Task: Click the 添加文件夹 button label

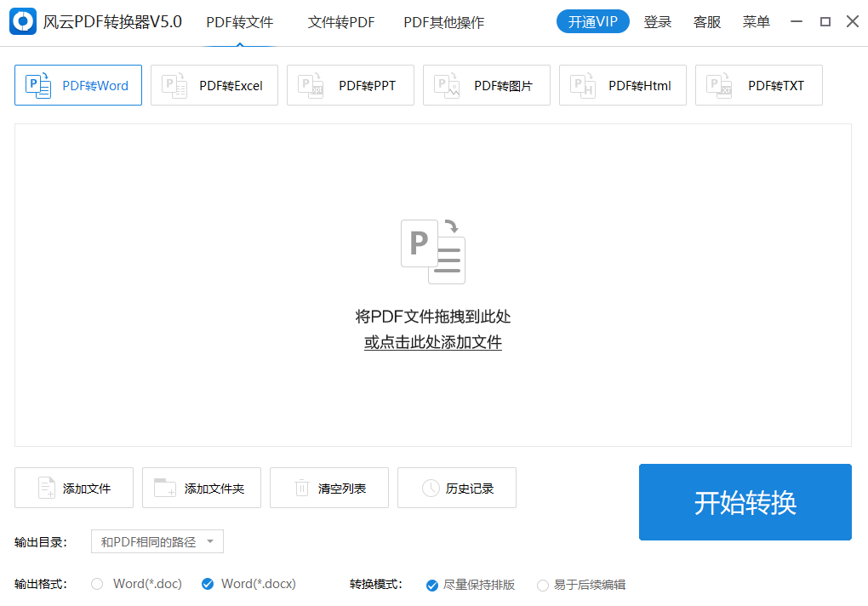Action: (214, 489)
